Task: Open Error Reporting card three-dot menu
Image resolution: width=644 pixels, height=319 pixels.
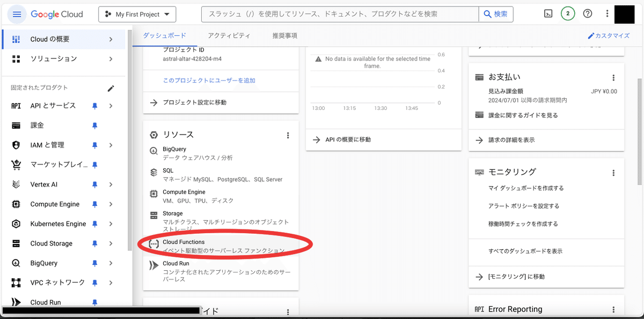Action: click(613, 309)
